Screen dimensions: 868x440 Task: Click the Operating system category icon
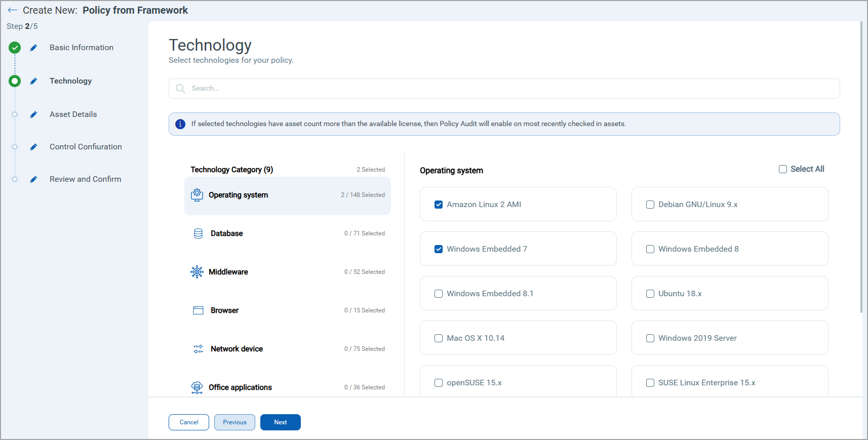(x=197, y=195)
